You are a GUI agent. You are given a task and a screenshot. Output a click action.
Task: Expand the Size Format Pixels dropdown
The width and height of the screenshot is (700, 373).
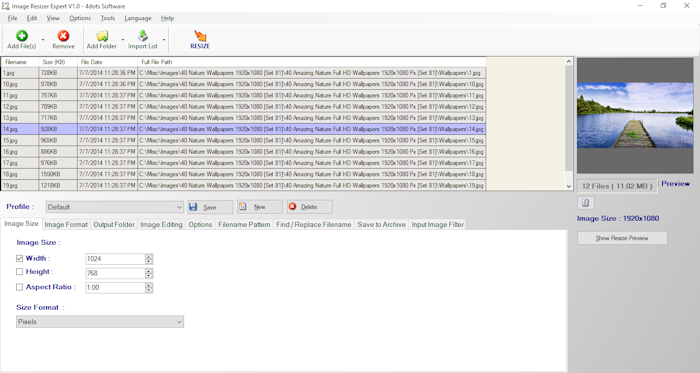[x=179, y=322]
